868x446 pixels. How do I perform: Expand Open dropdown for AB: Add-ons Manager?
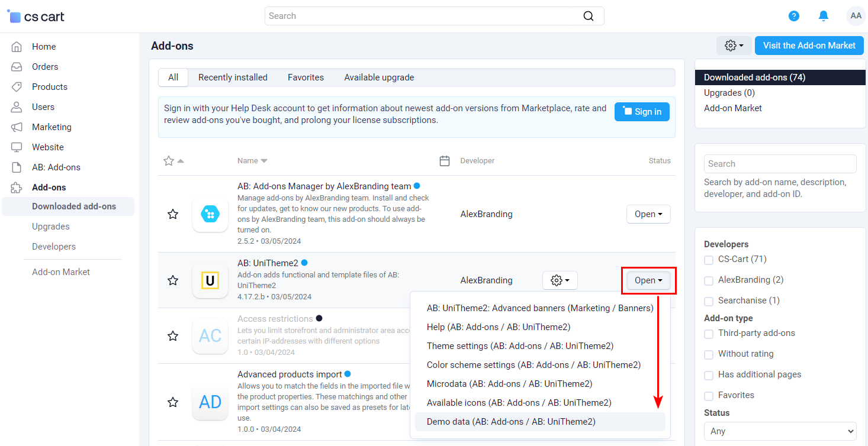click(648, 214)
